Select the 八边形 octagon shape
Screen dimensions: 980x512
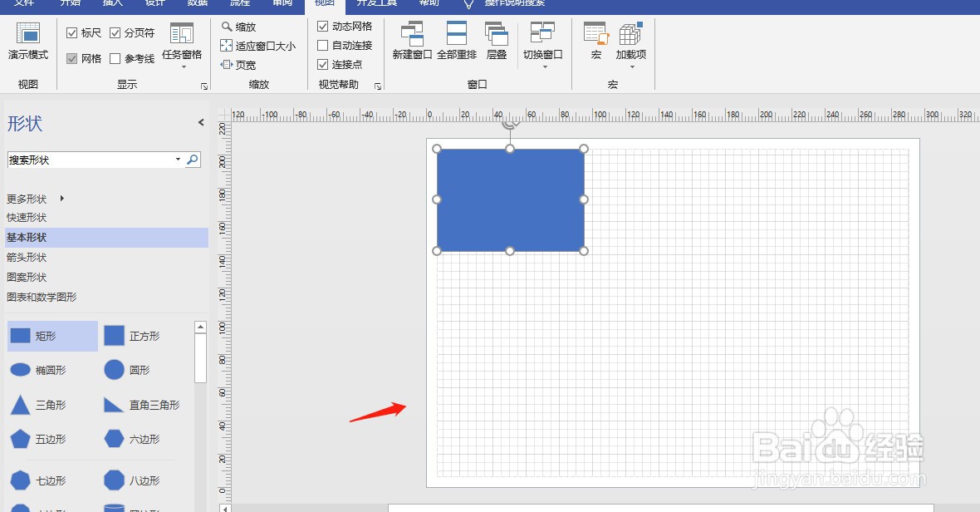pyautogui.click(x=132, y=480)
